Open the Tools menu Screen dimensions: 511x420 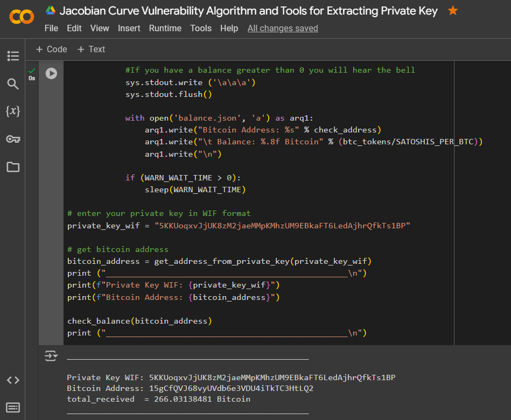(201, 29)
